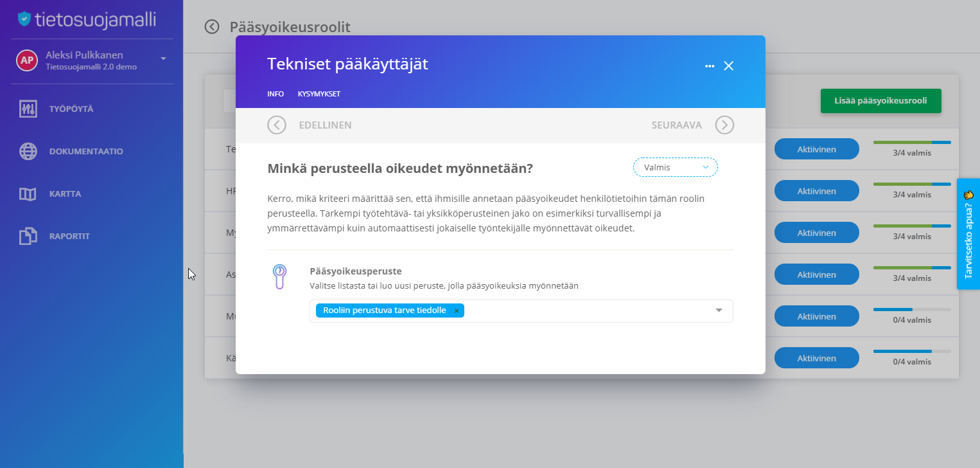The width and height of the screenshot is (980, 468).
Task: Switch to the KYSYMYKSET tab
Action: pyautogui.click(x=319, y=94)
